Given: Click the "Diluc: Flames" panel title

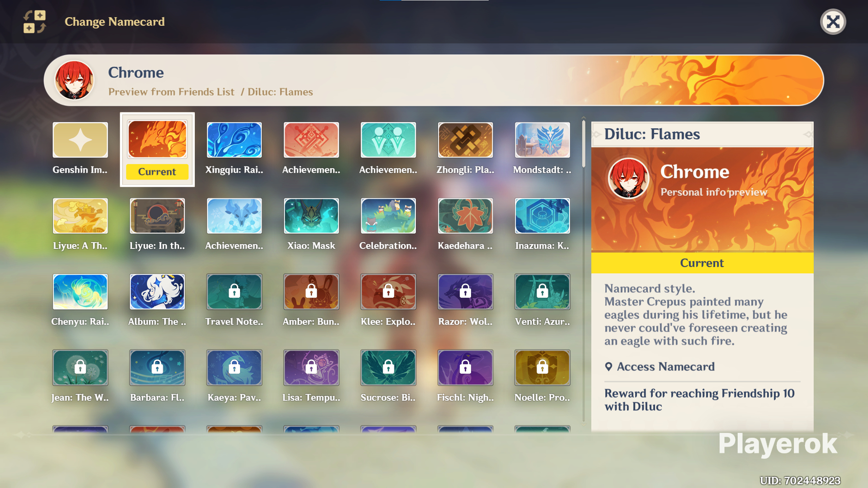Looking at the screenshot, I should [652, 134].
